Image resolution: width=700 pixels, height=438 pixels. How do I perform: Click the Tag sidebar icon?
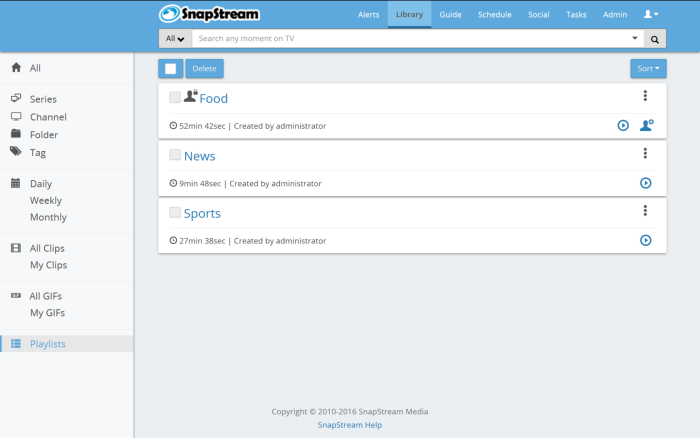[x=16, y=151]
